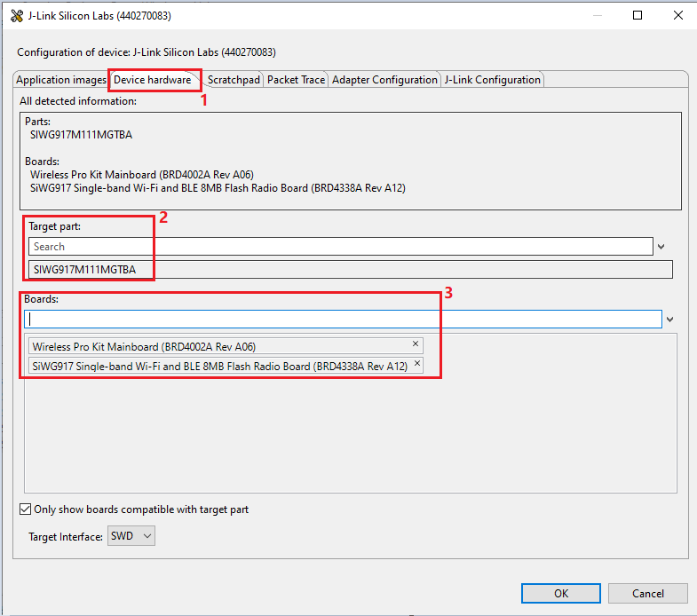Switch to the Application images tab
The width and height of the screenshot is (697, 616).
[61, 80]
